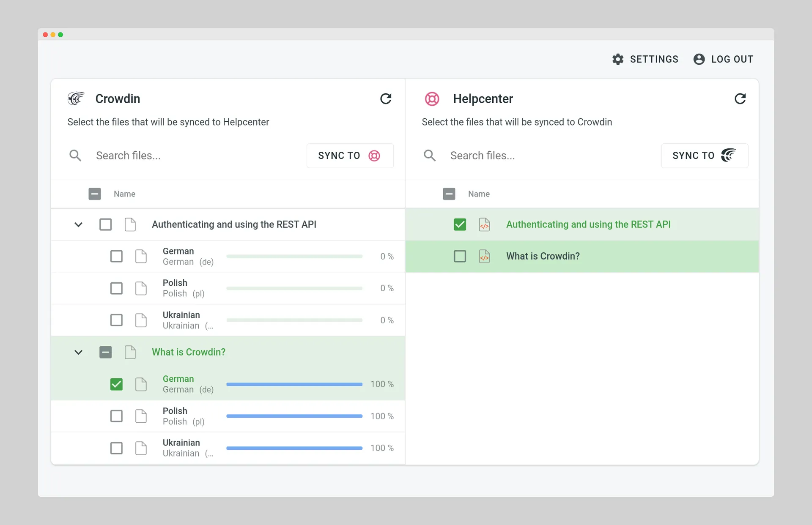Focus the Crowdin Search files field
Viewport: 812px width, 525px height.
click(x=197, y=156)
